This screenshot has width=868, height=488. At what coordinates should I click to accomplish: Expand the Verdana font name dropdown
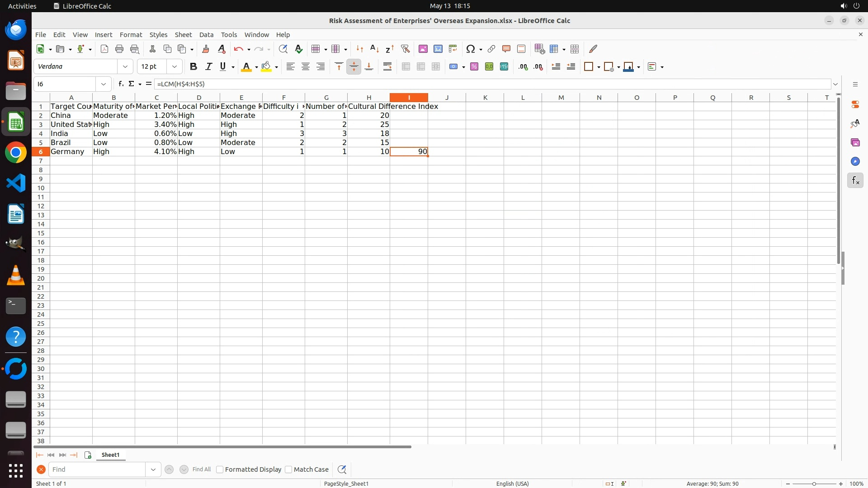(x=125, y=67)
